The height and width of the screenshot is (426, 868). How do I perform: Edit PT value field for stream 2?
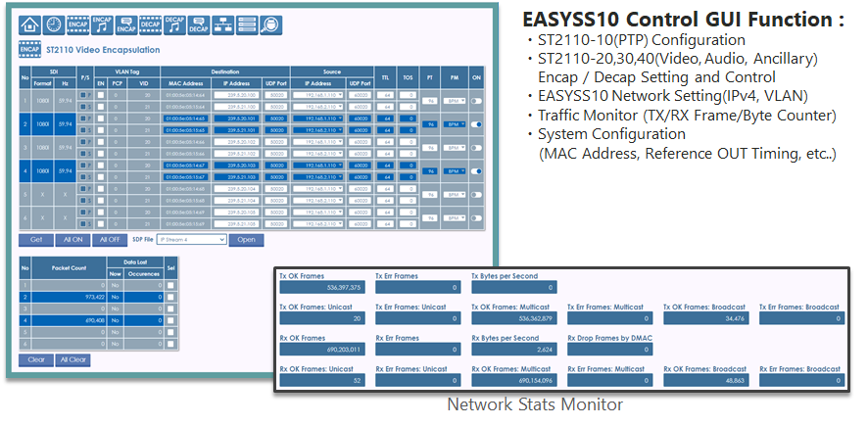429,124
